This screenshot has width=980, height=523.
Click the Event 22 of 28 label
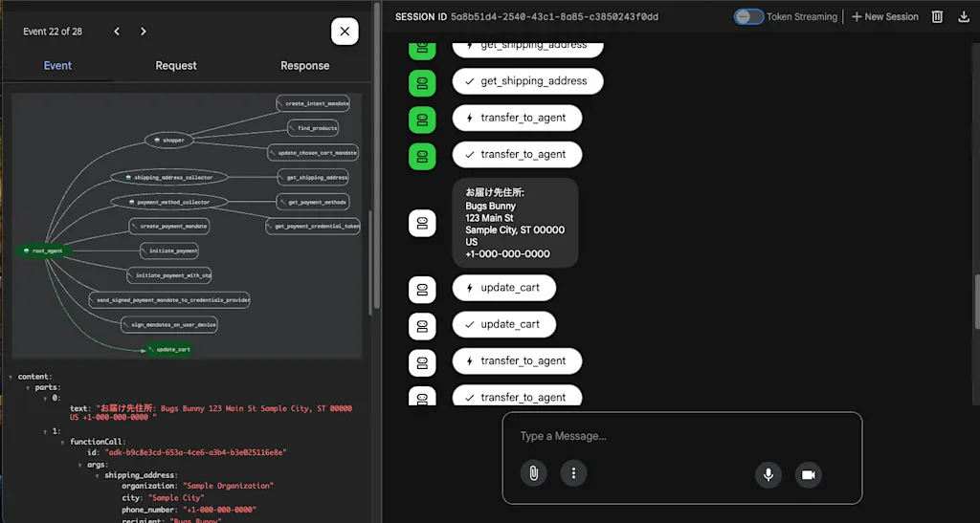click(x=53, y=32)
